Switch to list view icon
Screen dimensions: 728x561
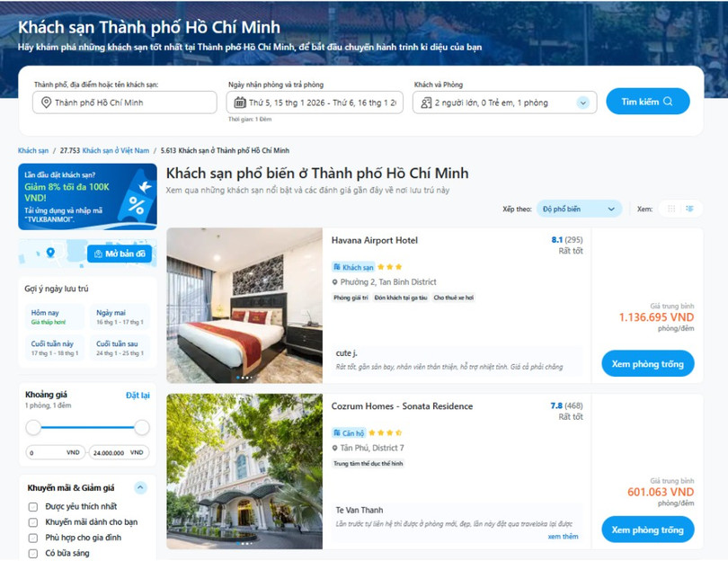690,209
